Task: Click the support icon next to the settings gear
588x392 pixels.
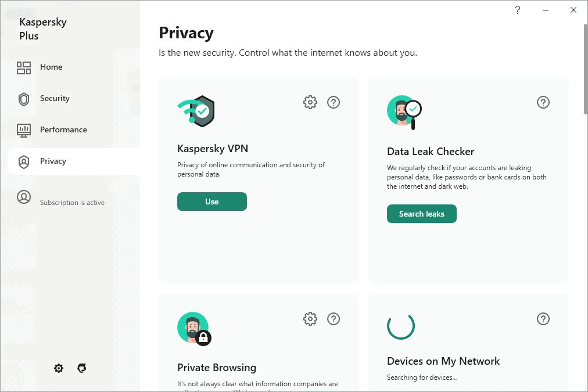Action: tap(81, 368)
